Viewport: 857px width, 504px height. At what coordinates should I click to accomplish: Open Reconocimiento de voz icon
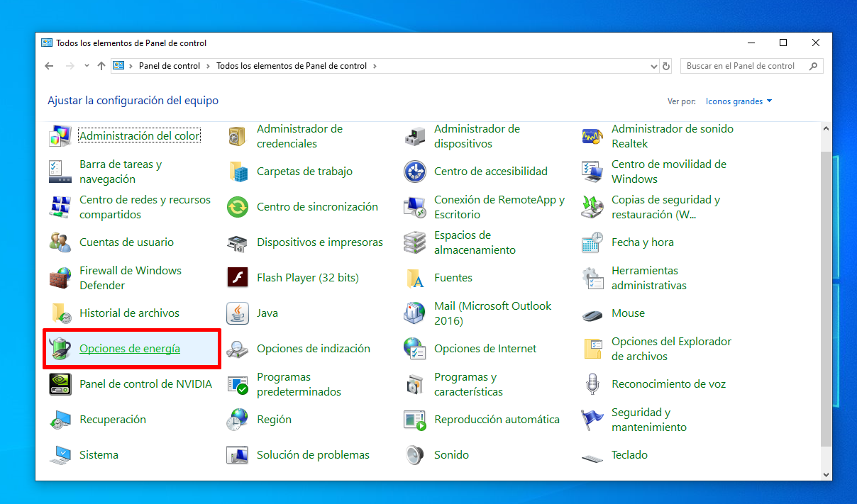(x=592, y=383)
